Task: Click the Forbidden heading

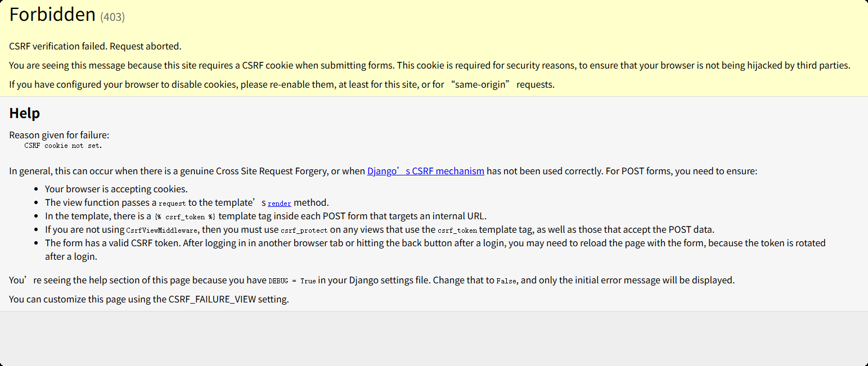Action: [52, 15]
